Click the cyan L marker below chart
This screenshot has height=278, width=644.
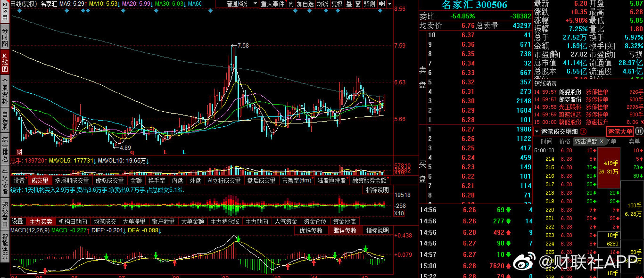pos(184,152)
